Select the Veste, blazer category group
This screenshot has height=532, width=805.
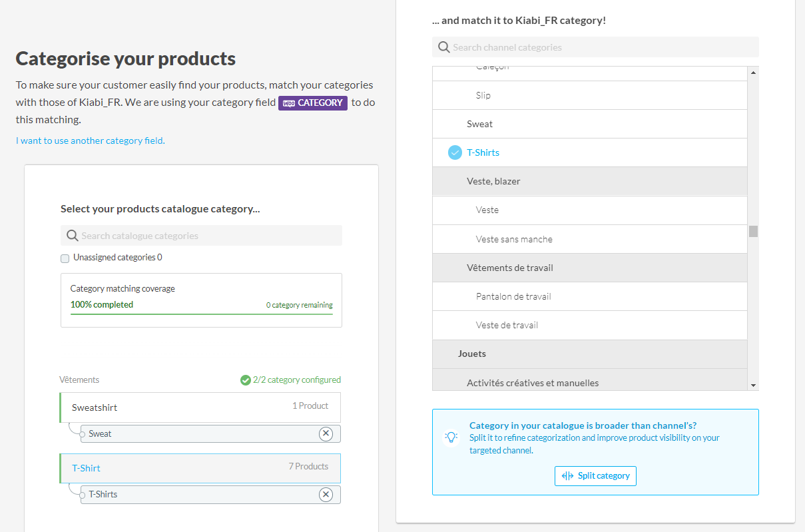click(x=493, y=181)
